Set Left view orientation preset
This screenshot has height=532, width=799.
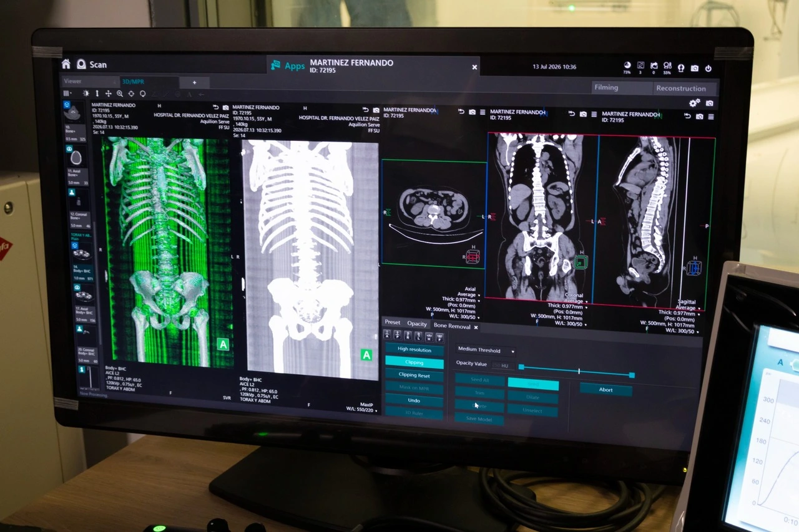click(419, 337)
